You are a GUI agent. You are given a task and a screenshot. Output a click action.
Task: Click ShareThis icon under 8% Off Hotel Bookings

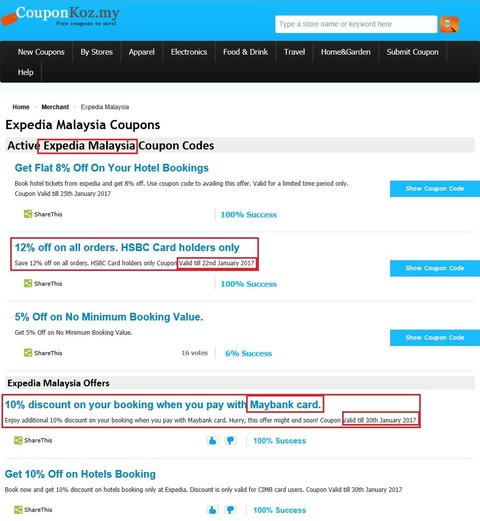point(28,214)
